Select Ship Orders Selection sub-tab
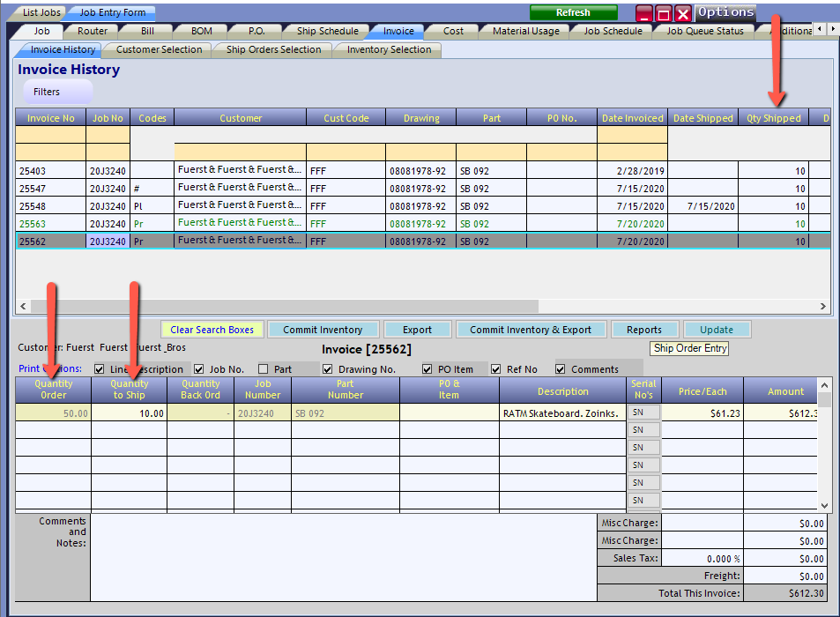Viewport: 840px width, 617px height. tap(273, 50)
